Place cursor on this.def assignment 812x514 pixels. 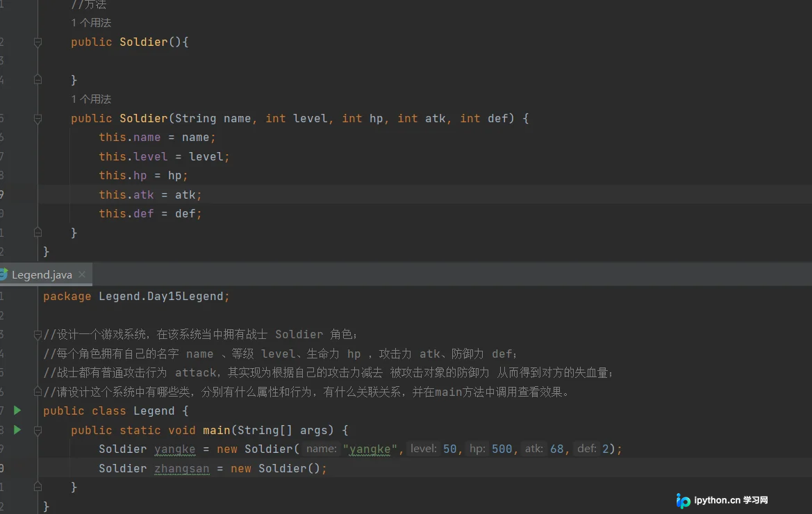click(x=150, y=213)
